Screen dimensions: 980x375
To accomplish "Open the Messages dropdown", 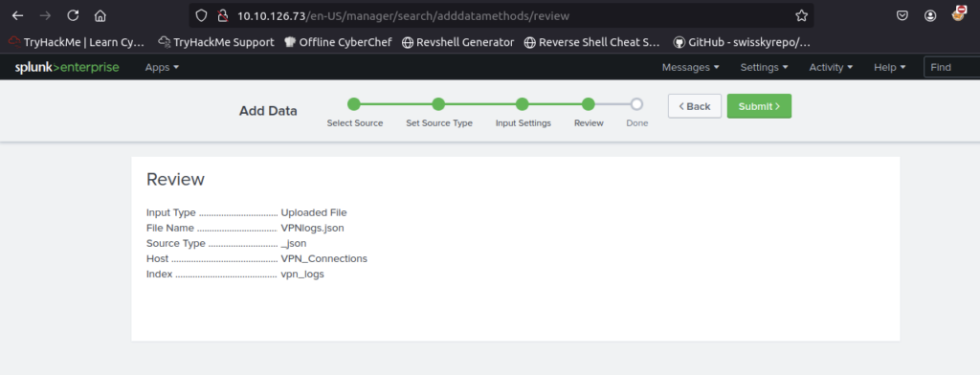I will point(690,68).
